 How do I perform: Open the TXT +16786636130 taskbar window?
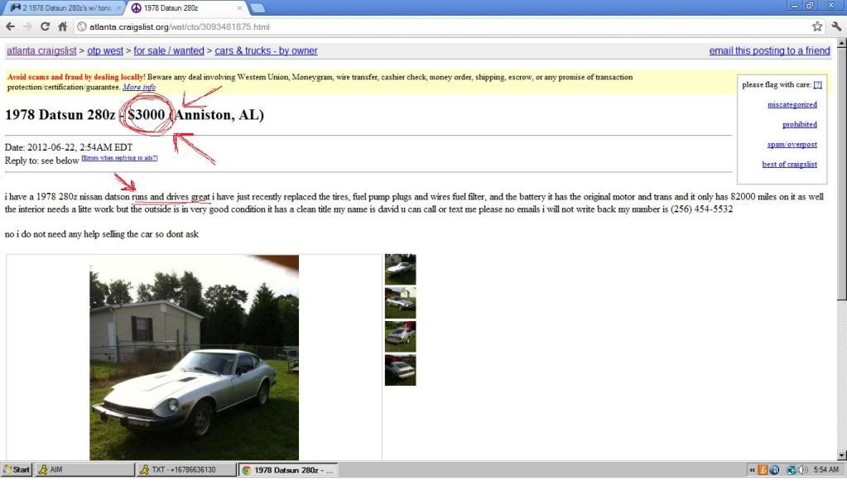pos(185,470)
